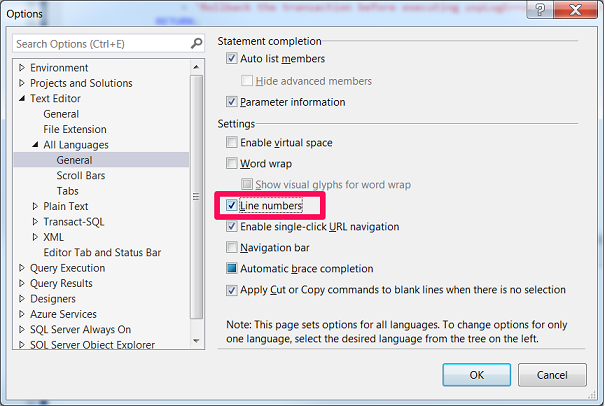Toggle the Line numbers checkbox

(x=233, y=206)
